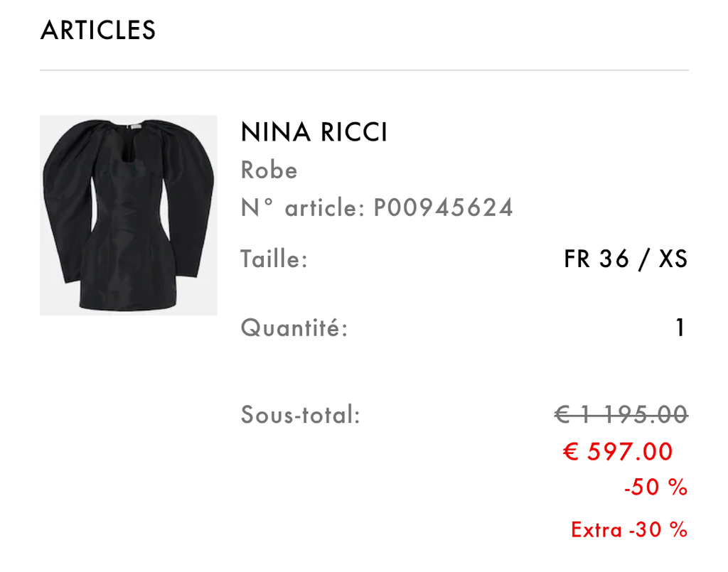This screenshot has width=728, height=572.
Task: Click the Taille label
Action: [274, 259]
